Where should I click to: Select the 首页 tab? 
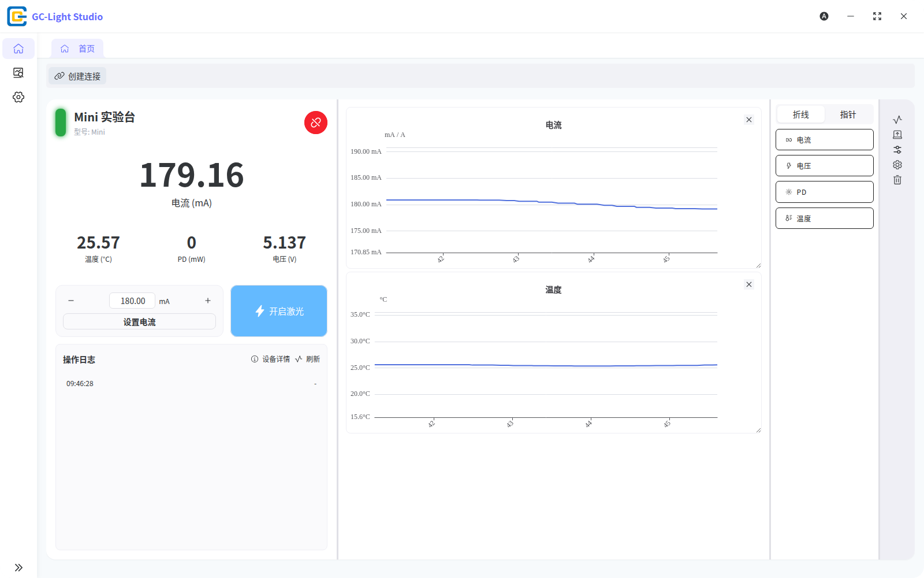(x=77, y=49)
